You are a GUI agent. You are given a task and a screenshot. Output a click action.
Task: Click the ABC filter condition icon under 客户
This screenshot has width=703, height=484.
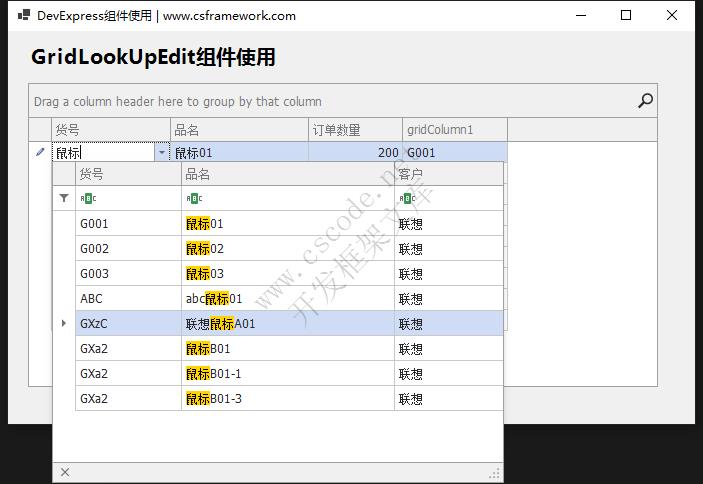[407, 199]
